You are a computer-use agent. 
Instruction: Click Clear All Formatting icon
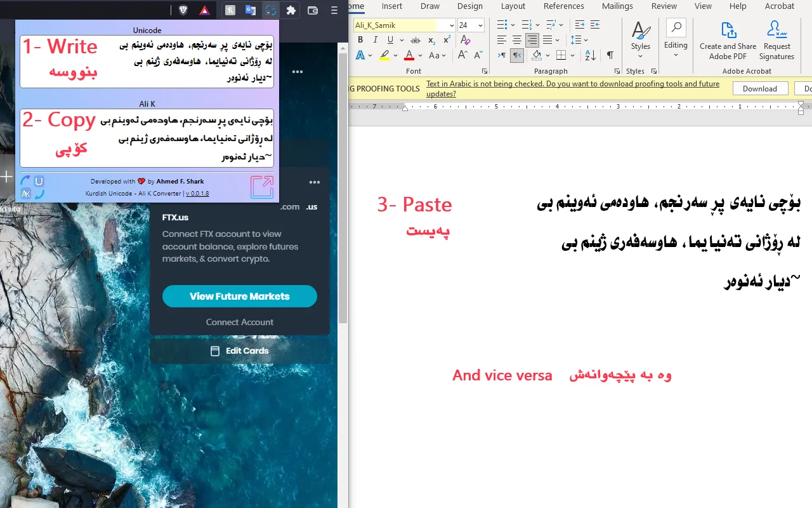[x=466, y=40]
